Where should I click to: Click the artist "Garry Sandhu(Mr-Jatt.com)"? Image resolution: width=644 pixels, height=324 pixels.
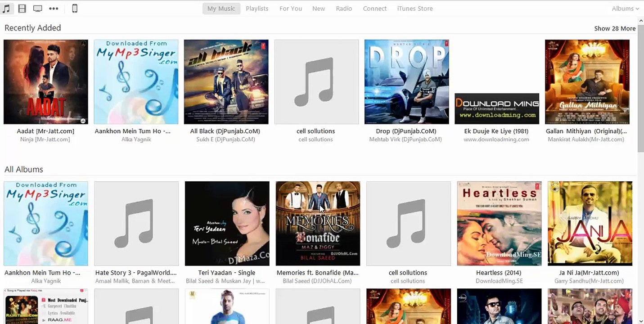click(589, 281)
